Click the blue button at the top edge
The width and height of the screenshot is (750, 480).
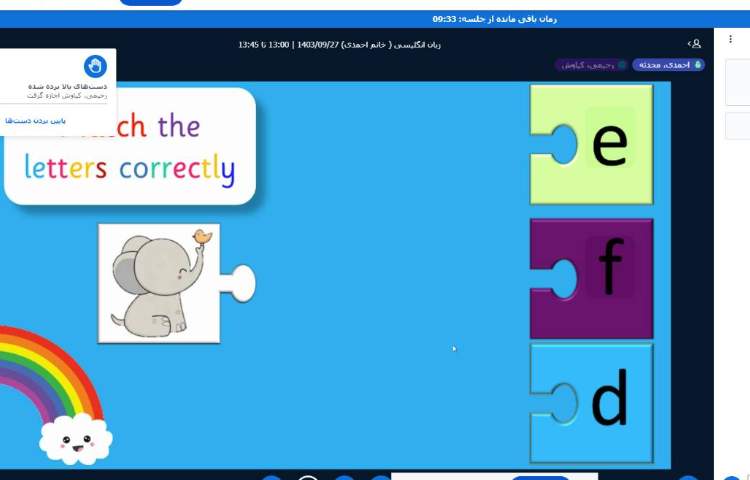150,2
